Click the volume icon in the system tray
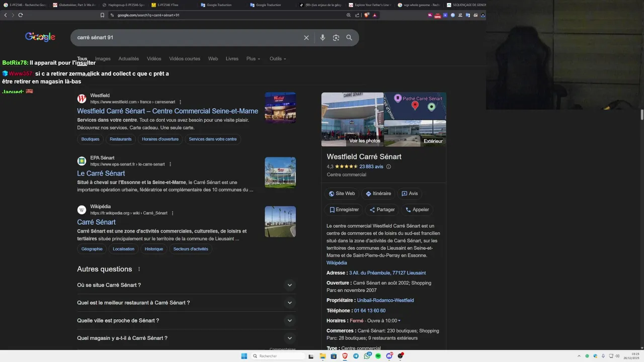The width and height of the screenshot is (644, 362). pos(617,356)
